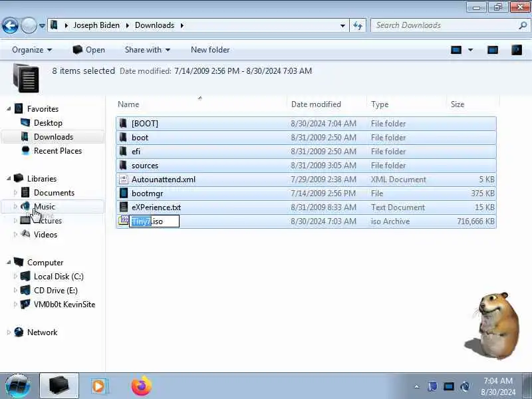Open the Windows Start menu orb
This screenshot has height=399, width=532.
point(18,386)
